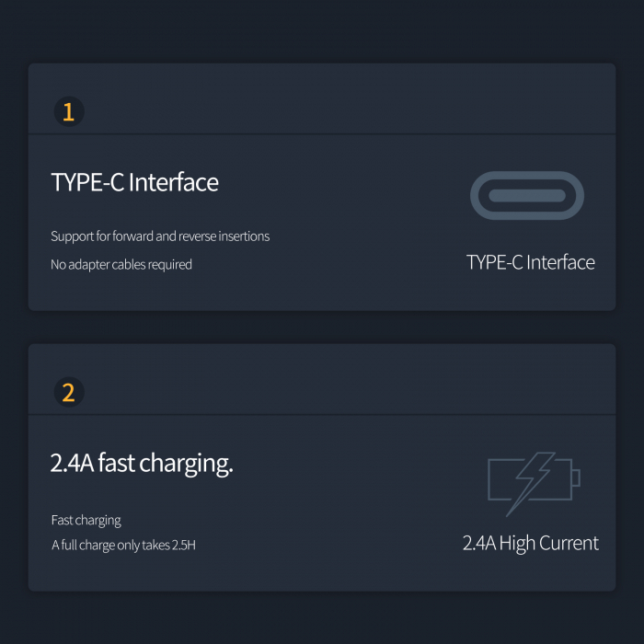Click the word 'Current' in second caption

(x=569, y=543)
